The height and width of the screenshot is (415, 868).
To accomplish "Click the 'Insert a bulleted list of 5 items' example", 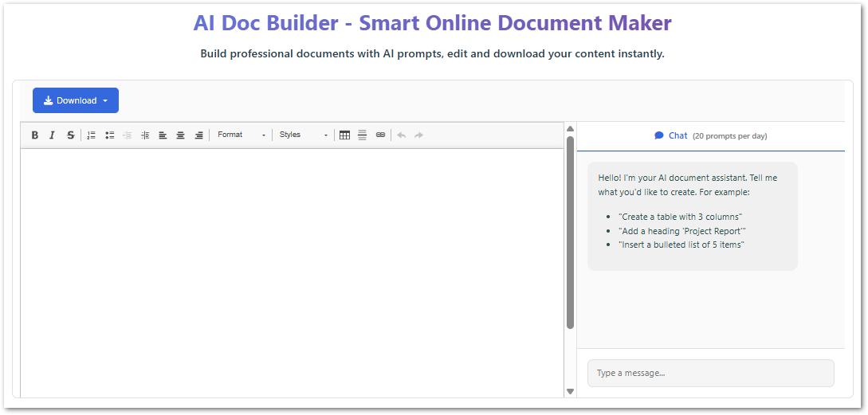I will [x=681, y=245].
